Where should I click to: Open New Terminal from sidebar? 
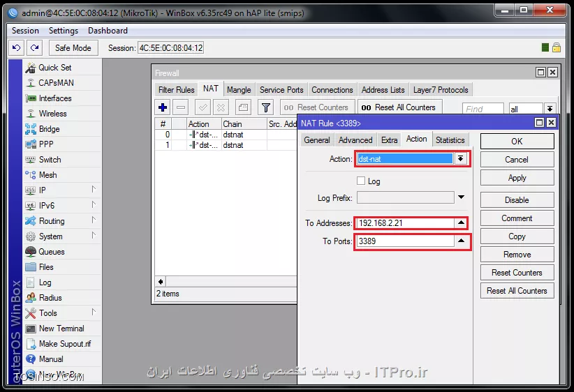(x=61, y=329)
